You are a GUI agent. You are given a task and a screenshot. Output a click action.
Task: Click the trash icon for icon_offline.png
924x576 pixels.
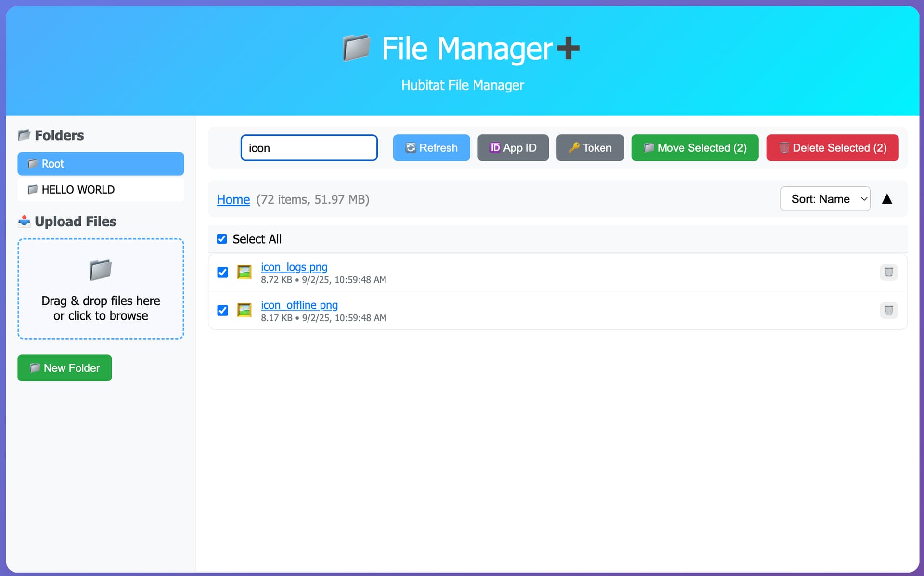click(x=888, y=310)
